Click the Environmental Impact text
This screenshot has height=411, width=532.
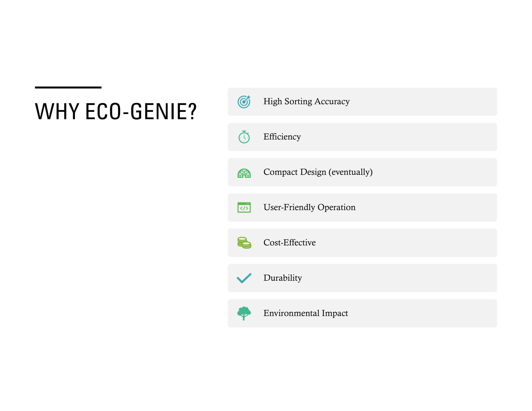tap(306, 313)
